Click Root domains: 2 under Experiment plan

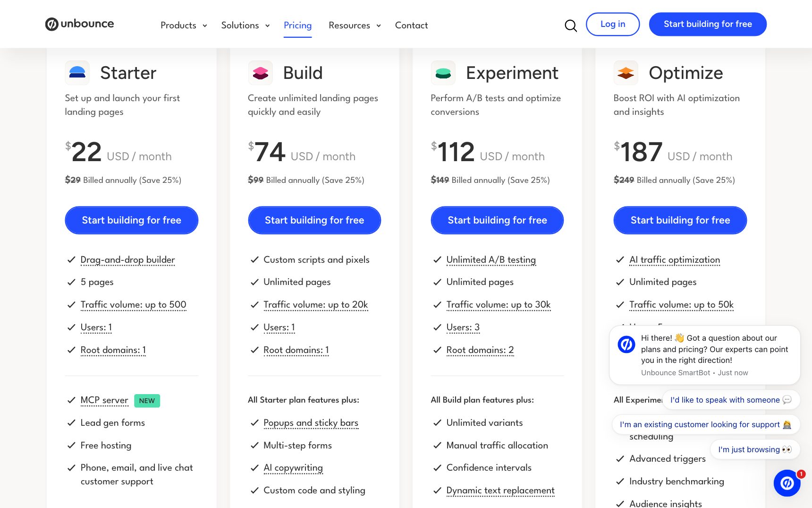(x=480, y=350)
